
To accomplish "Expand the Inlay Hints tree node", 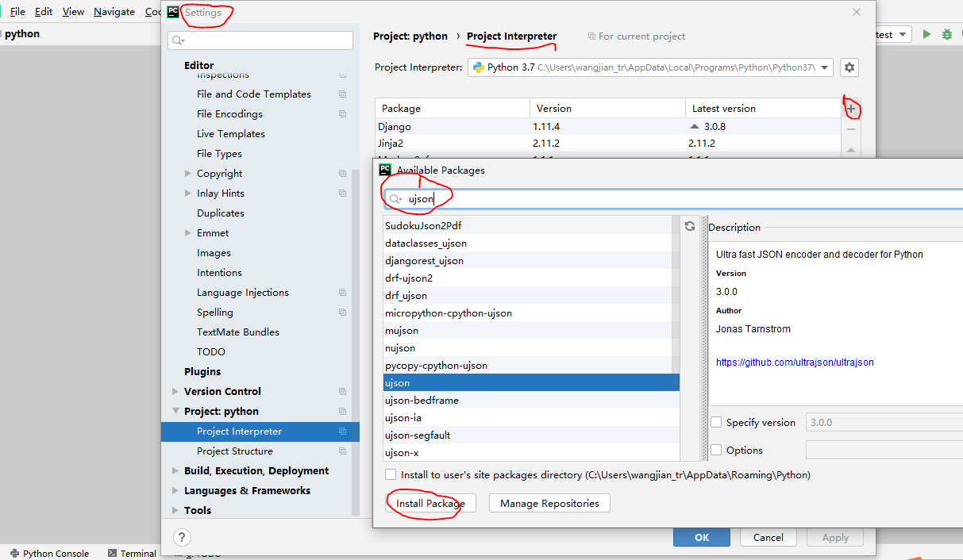I will pos(188,194).
